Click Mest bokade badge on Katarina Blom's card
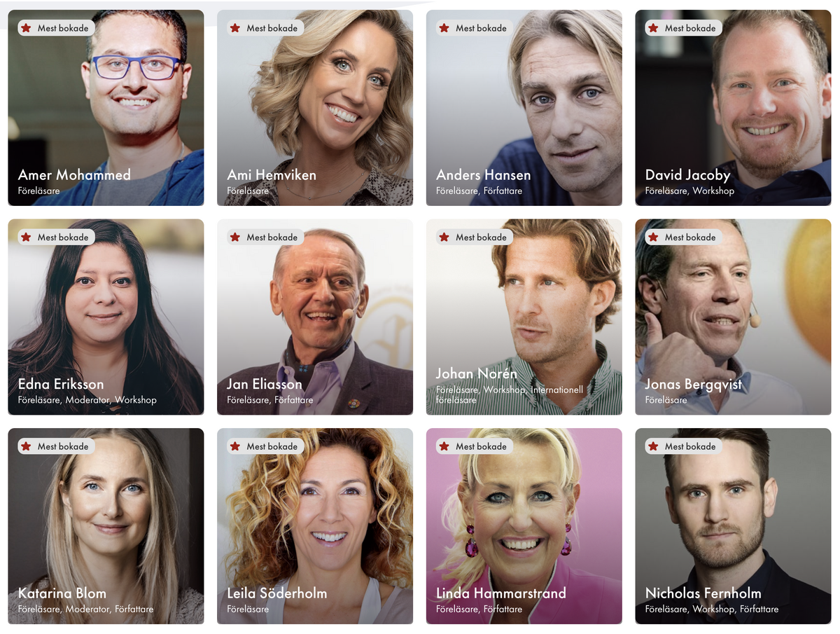 (56, 446)
